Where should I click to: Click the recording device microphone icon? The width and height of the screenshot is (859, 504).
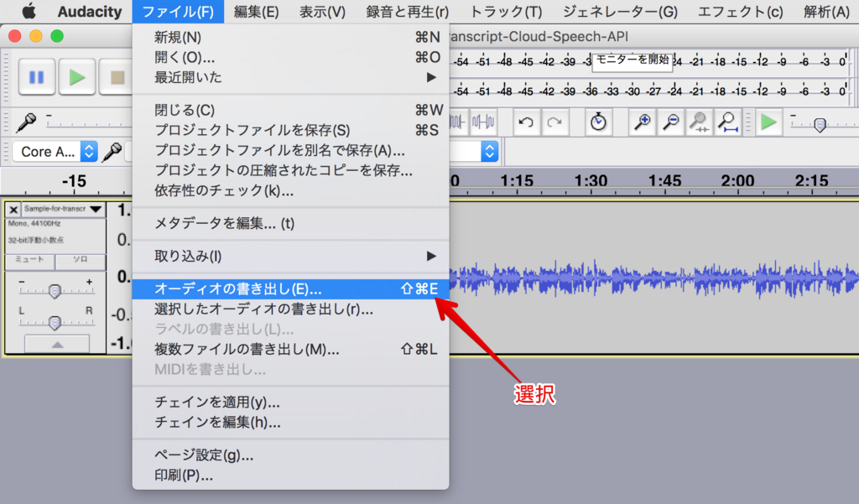coord(112,152)
